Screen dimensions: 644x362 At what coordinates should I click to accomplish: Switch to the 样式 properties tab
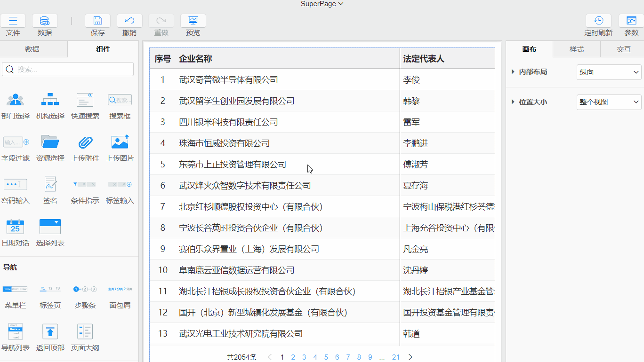(577, 49)
